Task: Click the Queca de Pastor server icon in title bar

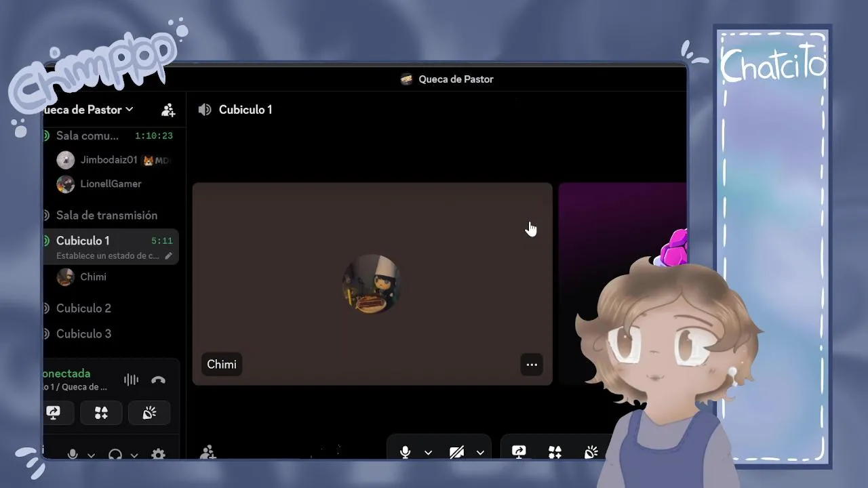Action: tap(406, 79)
